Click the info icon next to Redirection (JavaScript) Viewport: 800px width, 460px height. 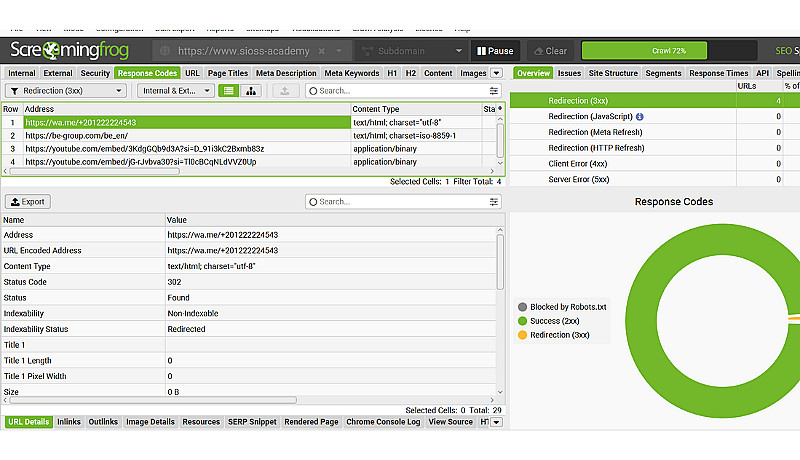click(640, 117)
